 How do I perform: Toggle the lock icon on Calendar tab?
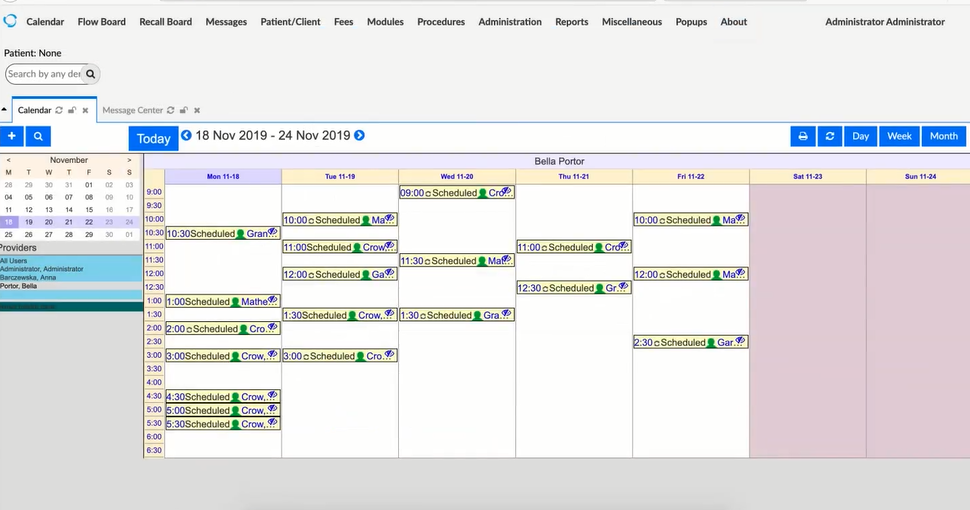click(x=72, y=110)
